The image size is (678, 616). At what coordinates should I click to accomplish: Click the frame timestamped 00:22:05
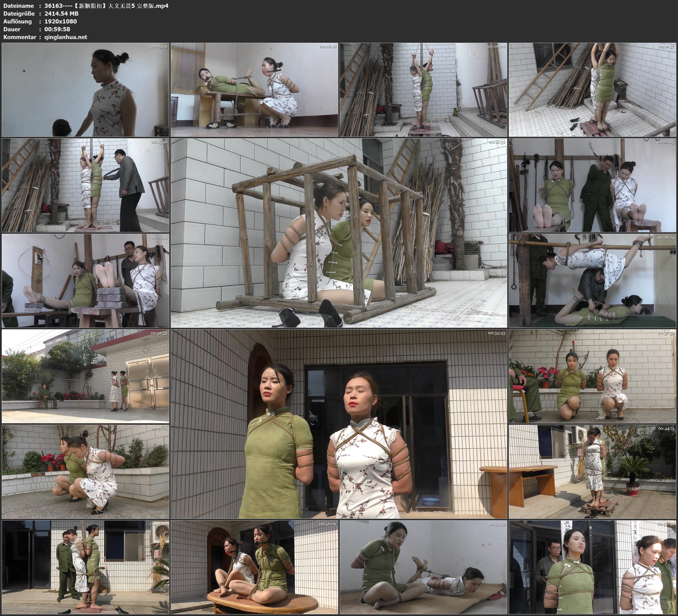[592, 185]
